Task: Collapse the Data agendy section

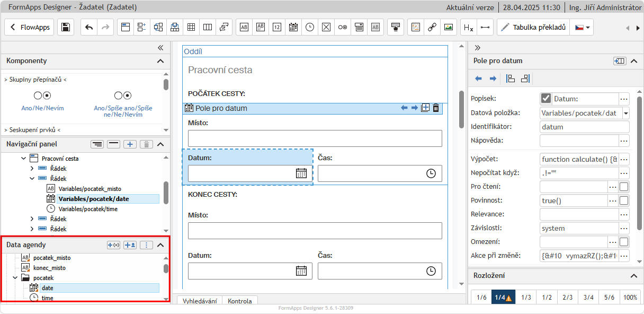Action: coord(160,245)
